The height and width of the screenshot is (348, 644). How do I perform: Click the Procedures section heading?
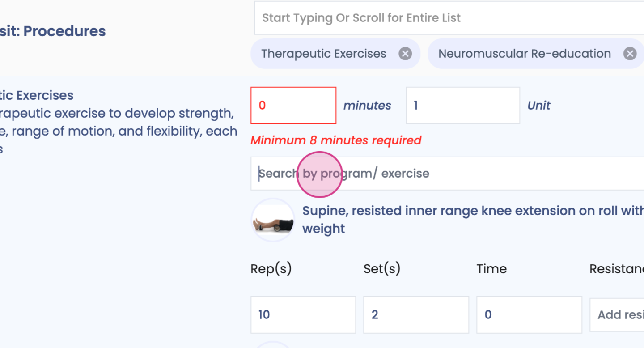pos(53,31)
